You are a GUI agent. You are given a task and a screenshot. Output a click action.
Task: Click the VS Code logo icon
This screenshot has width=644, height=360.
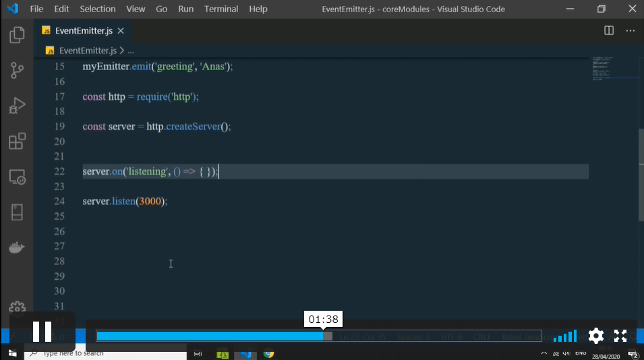point(12,9)
